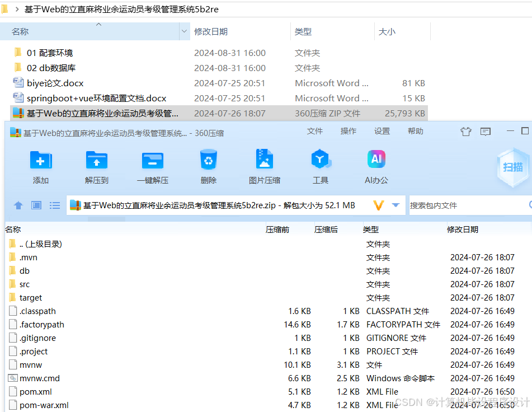Screen dimensions: 532x412
Task: Open the src folder in the archive
Action: point(25,284)
